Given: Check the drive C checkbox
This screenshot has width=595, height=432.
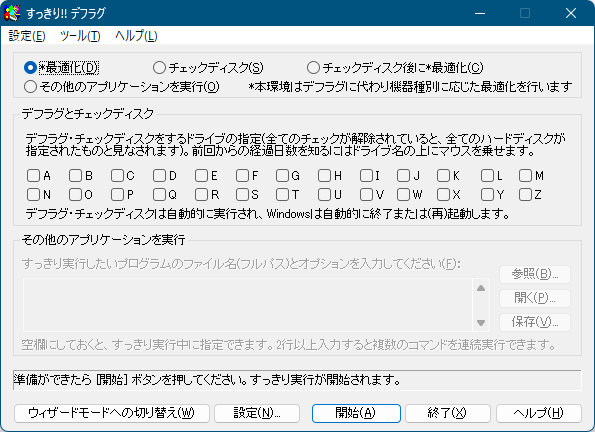Looking at the screenshot, I should click(123, 175).
